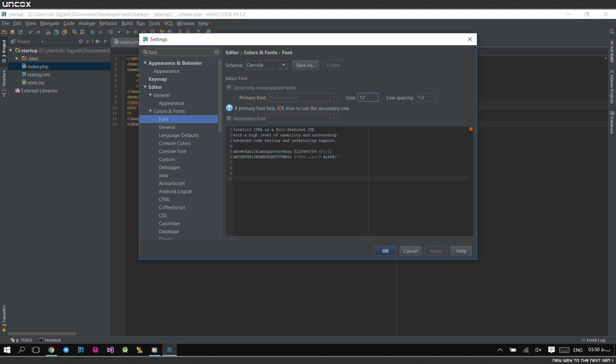Viewport: 616px width, 364px height.
Task: Click the Redo arrow in the toolbar
Action: coord(38,32)
